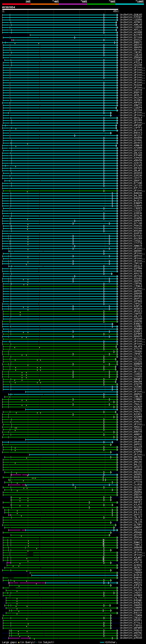The width and height of the screenshot is (146, 644).
Task: Click UniRef100_Q9SXR9 hit label
Action: 131,120
